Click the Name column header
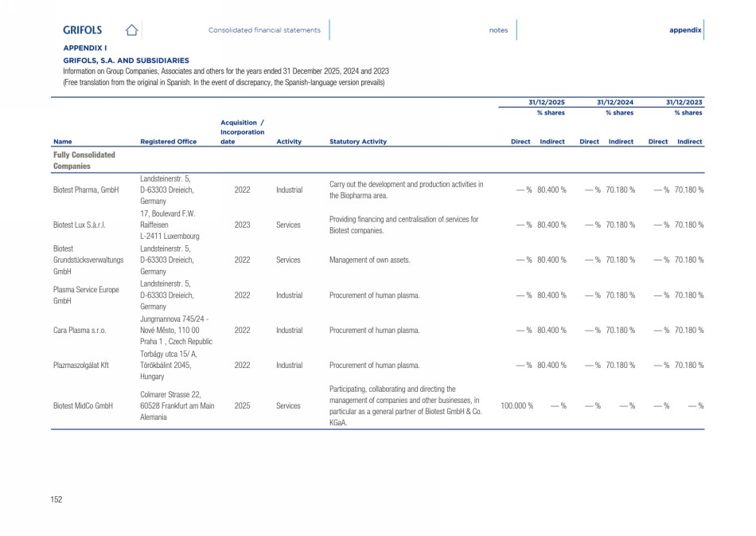This screenshot has width=756, height=536. pos(62,142)
